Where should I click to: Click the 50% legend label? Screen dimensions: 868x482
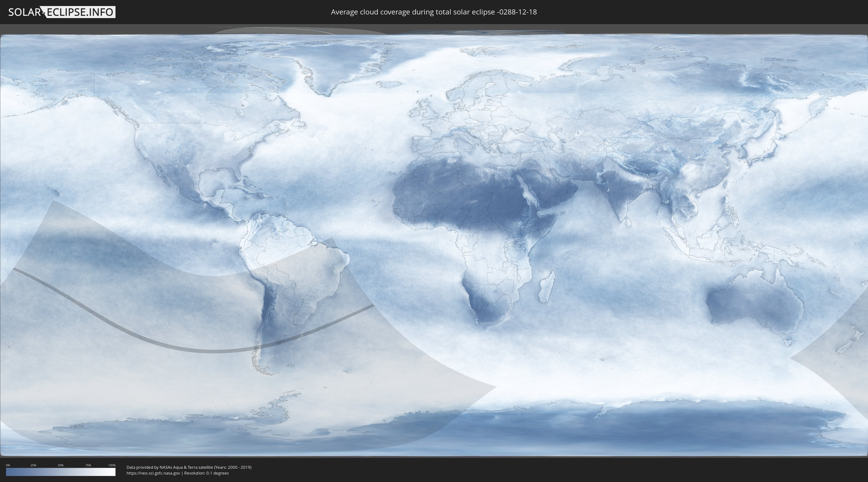click(x=61, y=465)
